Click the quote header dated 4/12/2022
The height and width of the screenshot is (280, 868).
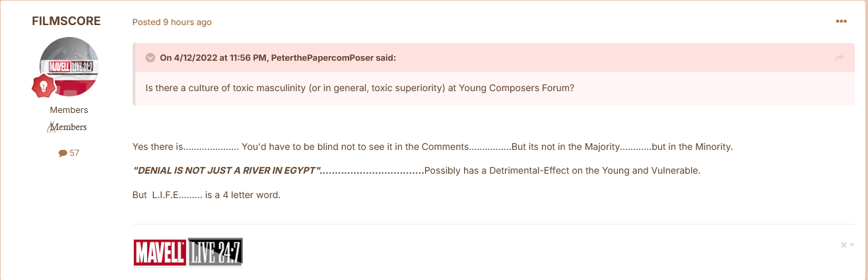[x=278, y=57]
